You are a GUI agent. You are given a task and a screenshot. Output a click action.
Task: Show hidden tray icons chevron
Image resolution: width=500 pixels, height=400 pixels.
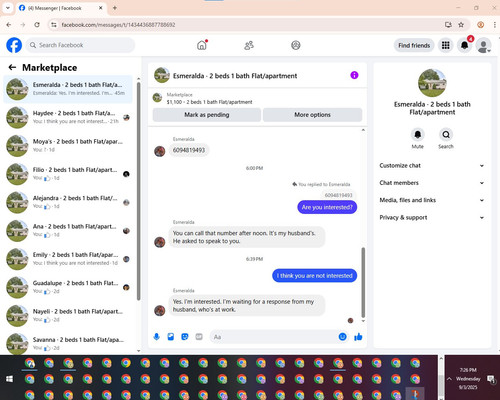click(449, 379)
